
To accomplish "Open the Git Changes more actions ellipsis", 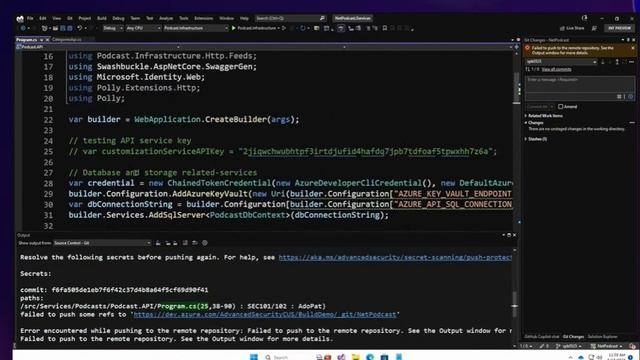I will pyautogui.click(x=631, y=62).
